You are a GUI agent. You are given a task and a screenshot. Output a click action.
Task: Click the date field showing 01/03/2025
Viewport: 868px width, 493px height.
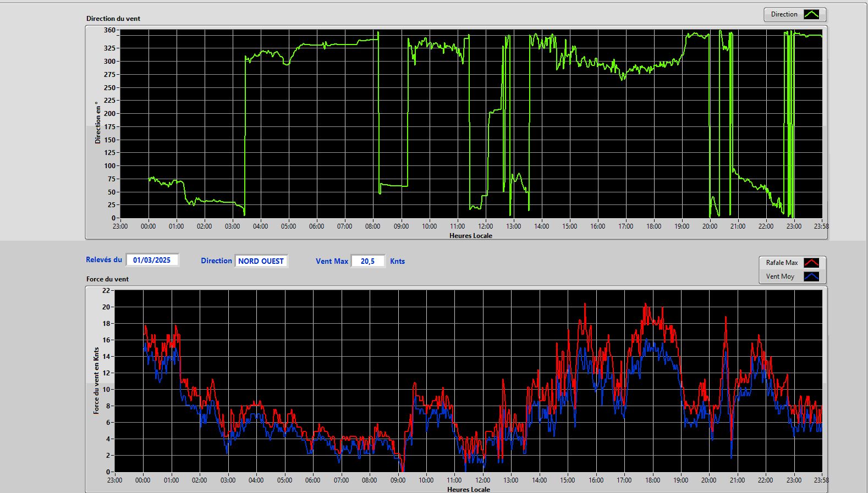point(152,260)
